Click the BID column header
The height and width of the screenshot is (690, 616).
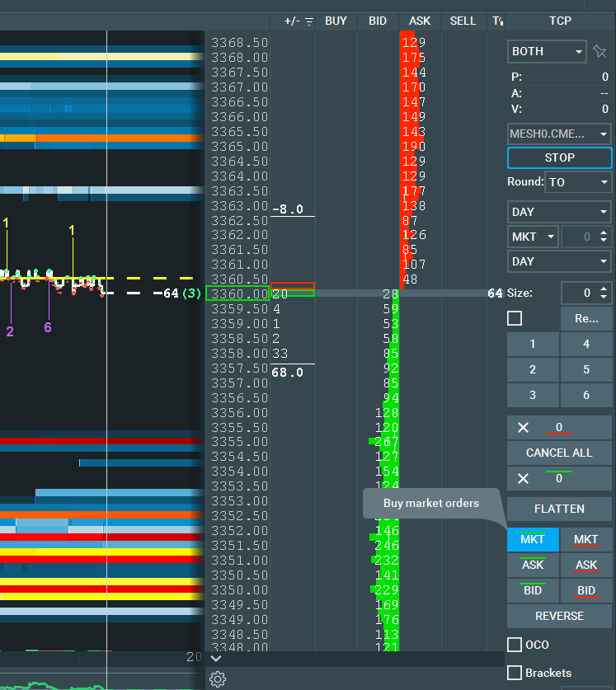pos(378,21)
